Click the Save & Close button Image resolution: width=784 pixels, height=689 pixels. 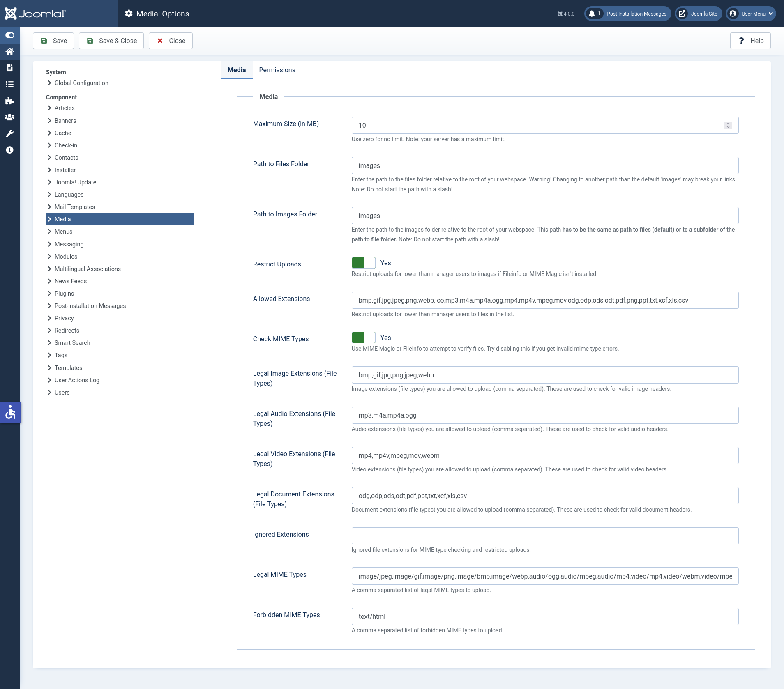[x=111, y=41]
